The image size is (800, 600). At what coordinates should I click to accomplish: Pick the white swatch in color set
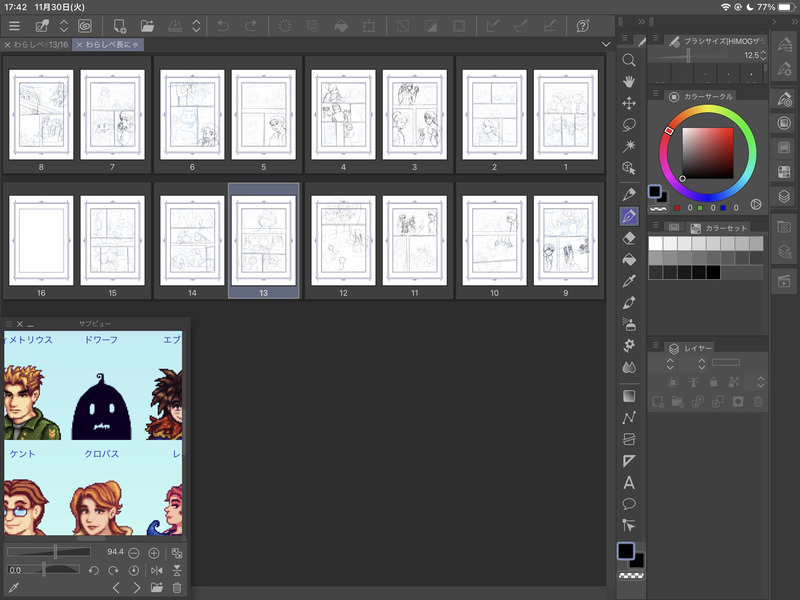coord(655,243)
